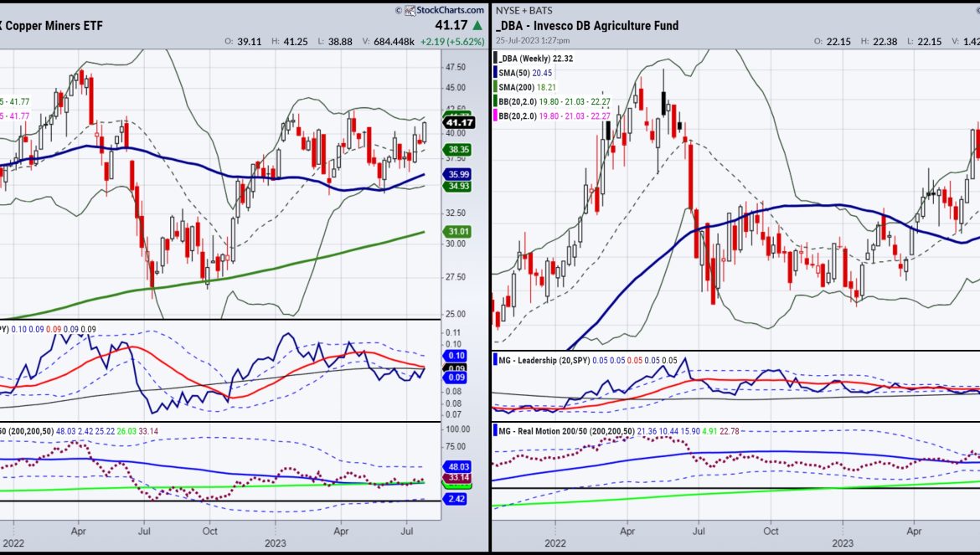Click the '75.00' Real Motion axis label
The height and width of the screenshot is (555, 980).
click(x=455, y=447)
